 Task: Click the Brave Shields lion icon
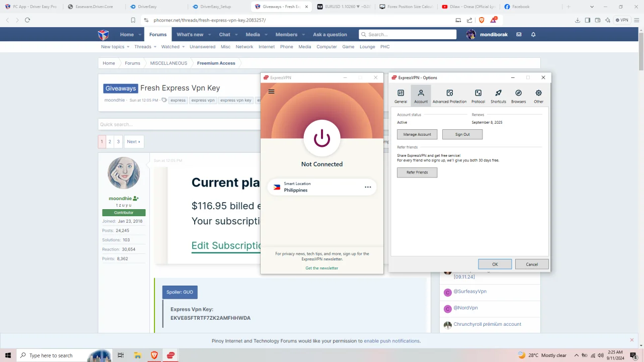[481, 20]
